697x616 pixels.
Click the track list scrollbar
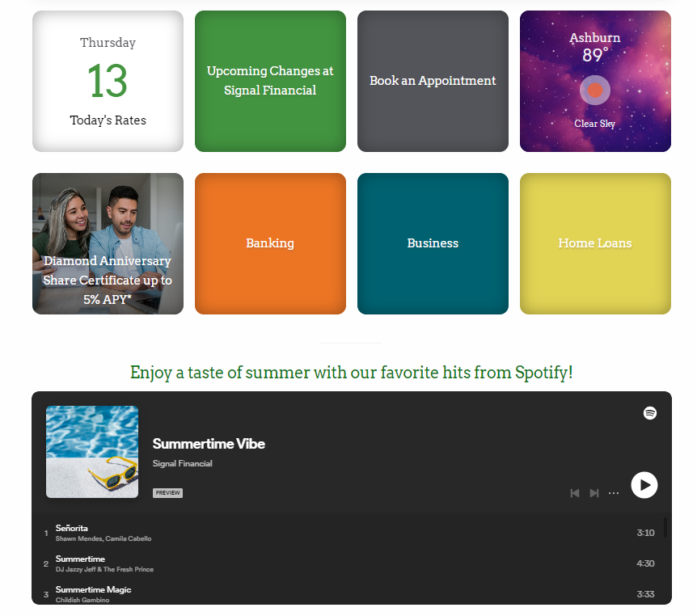[665, 528]
